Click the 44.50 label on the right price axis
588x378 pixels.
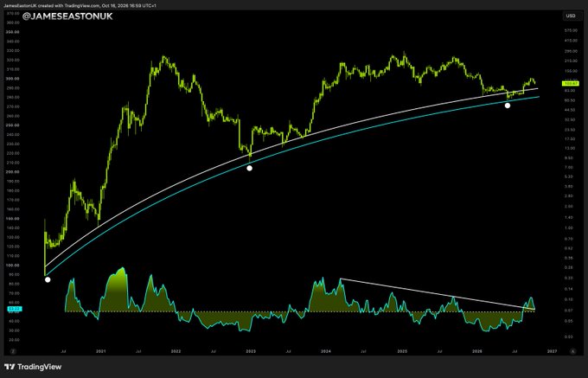[x=570, y=110]
